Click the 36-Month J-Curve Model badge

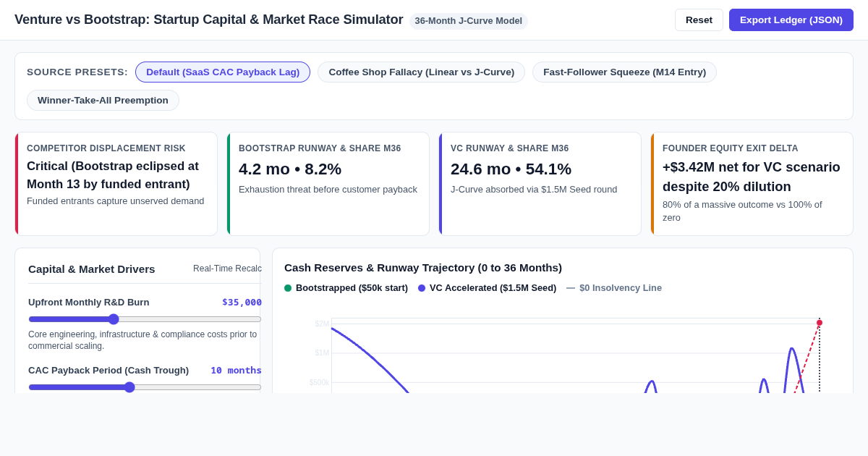coord(469,21)
